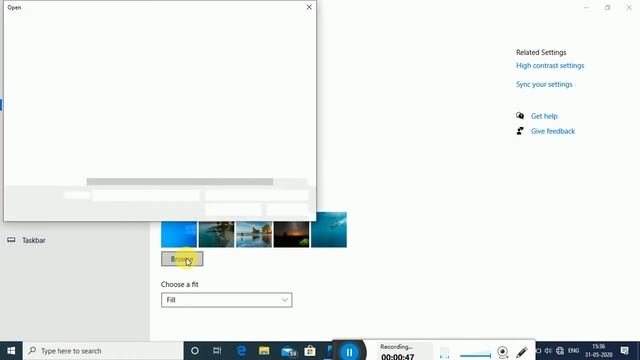Open volume control in the system tray
This screenshot has height=360, width=640.
coord(548,351)
